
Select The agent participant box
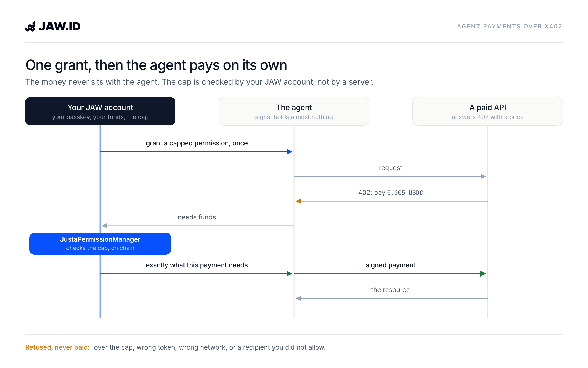pyautogui.click(x=294, y=111)
